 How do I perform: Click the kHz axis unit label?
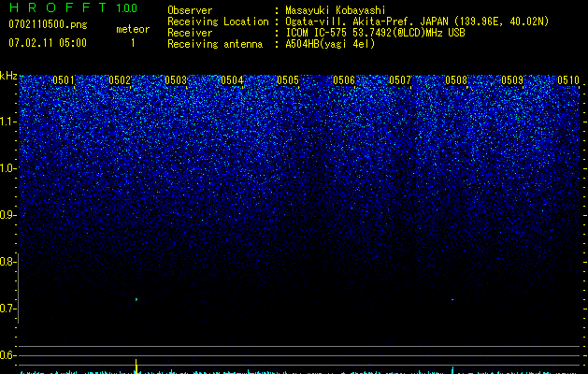[x=8, y=76]
